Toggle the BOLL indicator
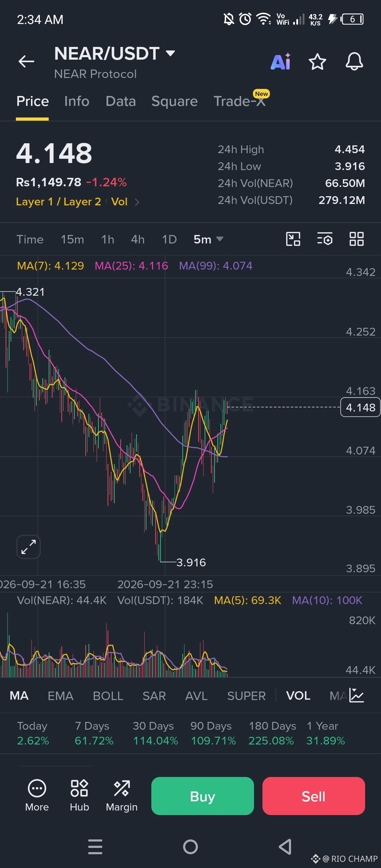381x868 pixels. tap(108, 696)
